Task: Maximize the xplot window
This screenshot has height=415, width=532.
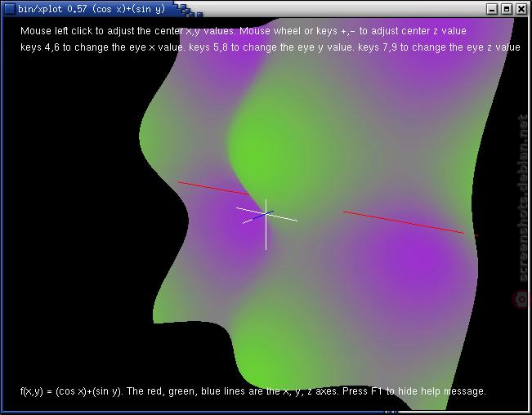Action: [x=507, y=9]
